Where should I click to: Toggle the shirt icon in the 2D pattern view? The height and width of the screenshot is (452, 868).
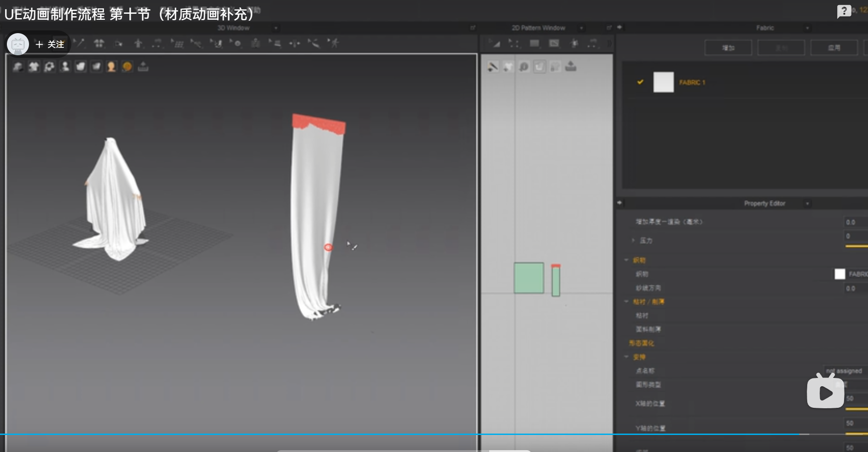point(508,67)
